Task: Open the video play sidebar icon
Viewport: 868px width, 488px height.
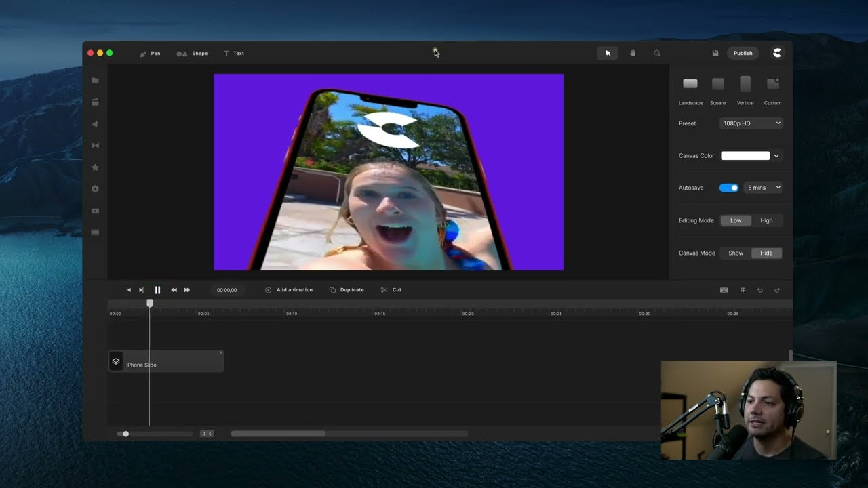Action: 95,211
